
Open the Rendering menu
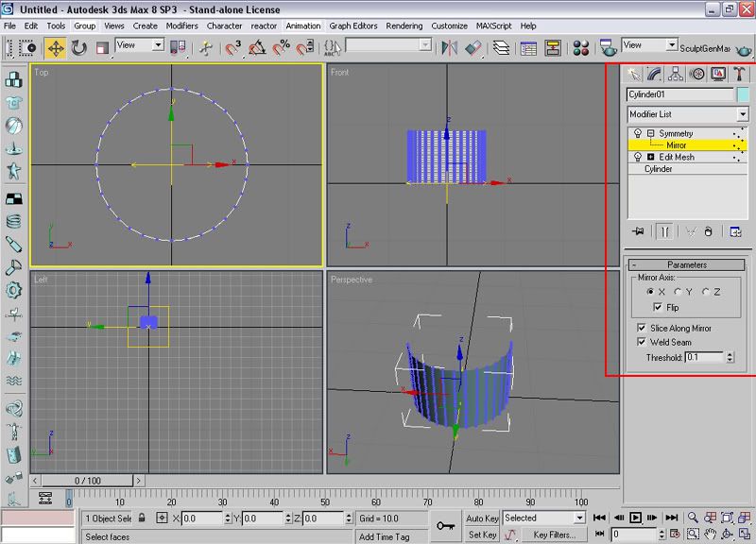(x=404, y=25)
